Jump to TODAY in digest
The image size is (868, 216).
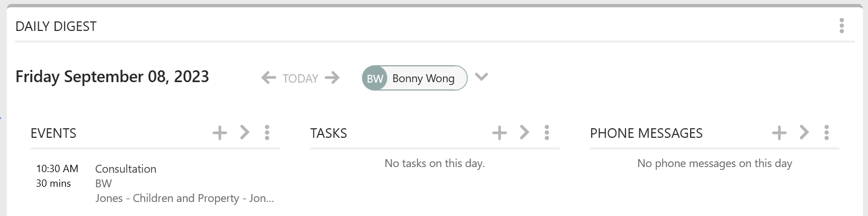click(301, 79)
